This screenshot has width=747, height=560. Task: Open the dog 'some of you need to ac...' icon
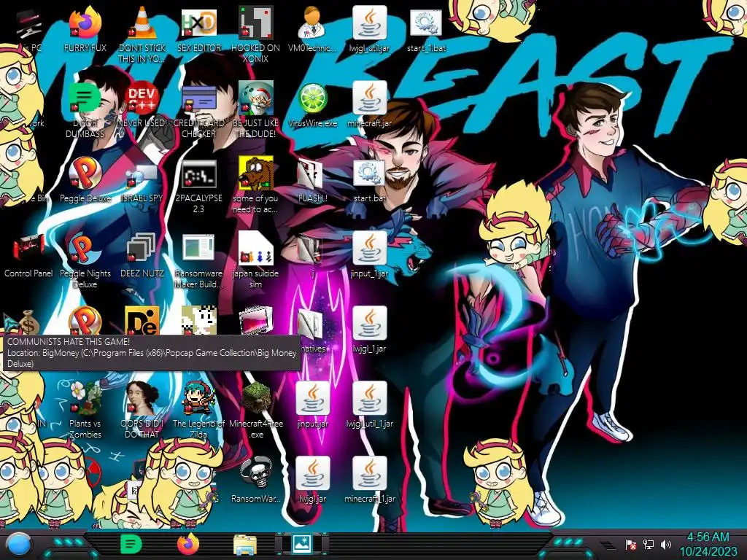(256, 174)
